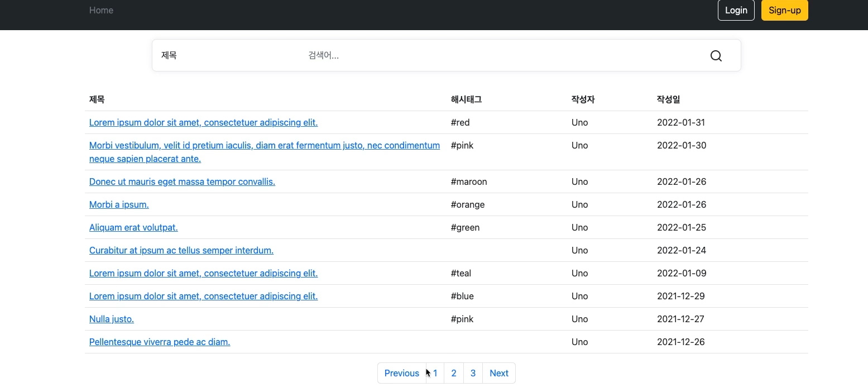The image size is (868, 392).
Task: Click the #red hashtag cell
Action: (460, 122)
